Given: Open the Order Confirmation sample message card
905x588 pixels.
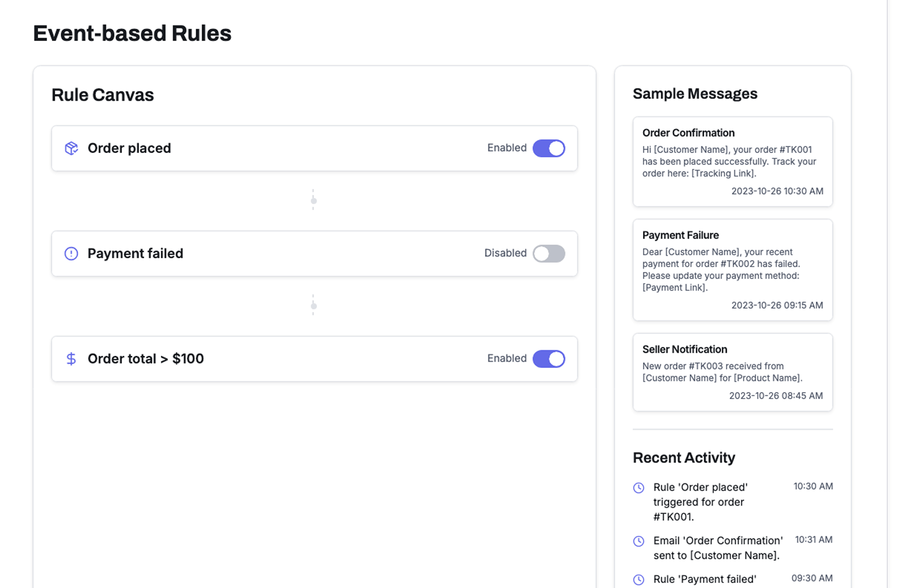Looking at the screenshot, I should point(732,162).
